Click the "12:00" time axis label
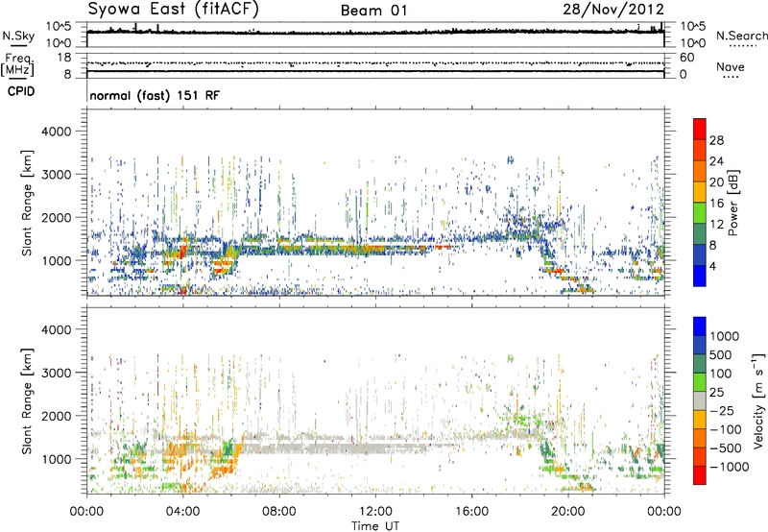This screenshot has height=532, width=768. pyautogui.click(x=375, y=512)
